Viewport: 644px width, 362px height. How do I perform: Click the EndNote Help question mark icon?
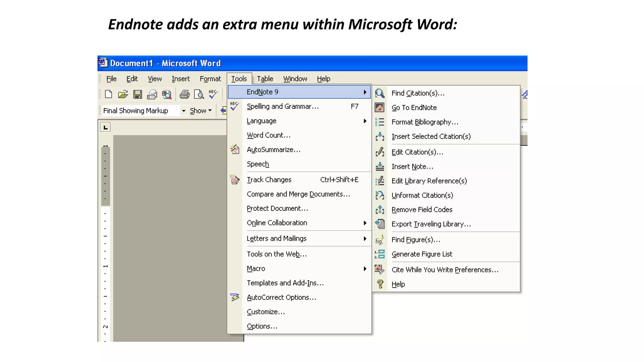point(380,284)
